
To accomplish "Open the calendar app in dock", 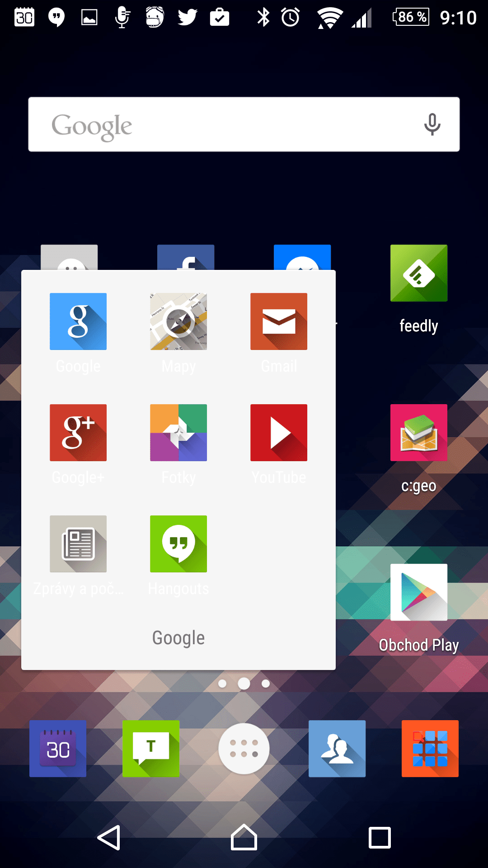I will coord(58,749).
